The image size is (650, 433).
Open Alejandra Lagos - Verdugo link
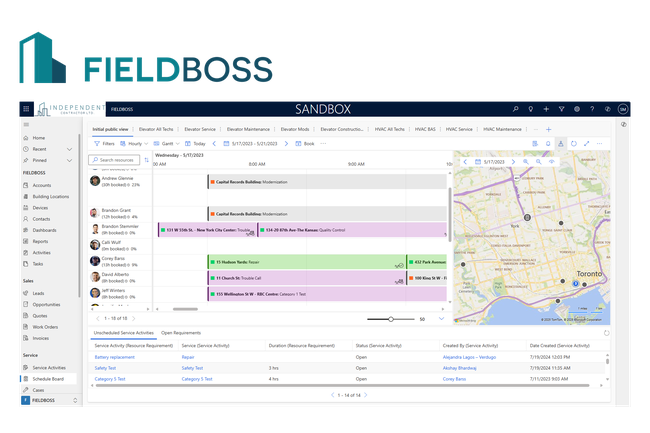point(469,357)
